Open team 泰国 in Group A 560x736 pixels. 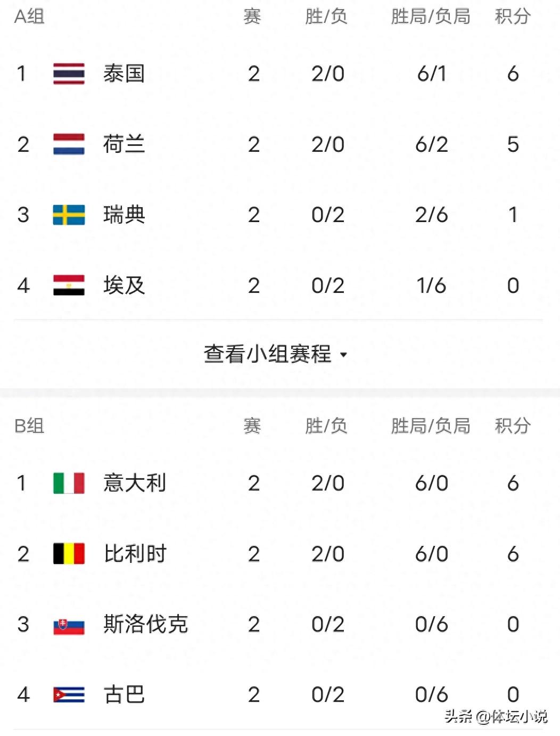[x=124, y=73]
